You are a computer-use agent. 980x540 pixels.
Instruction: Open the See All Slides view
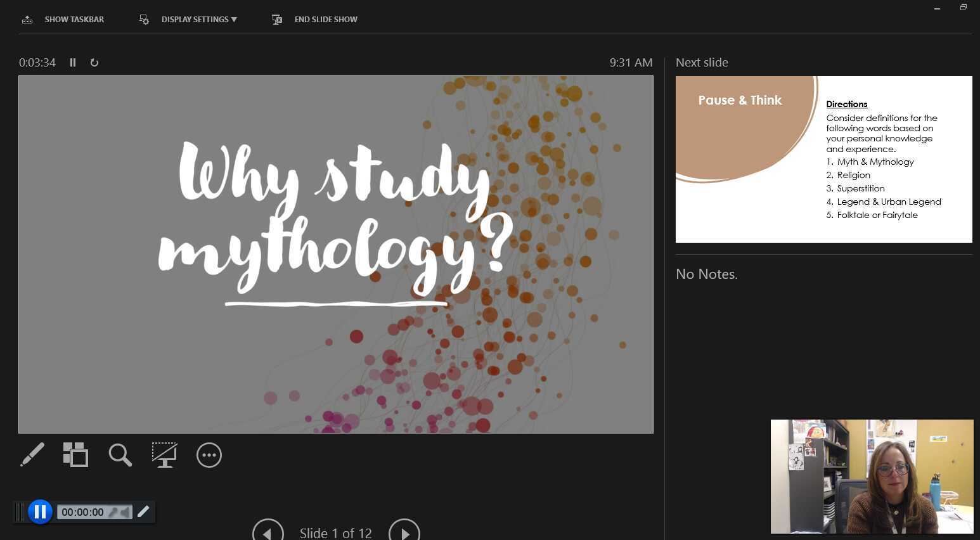(x=75, y=454)
